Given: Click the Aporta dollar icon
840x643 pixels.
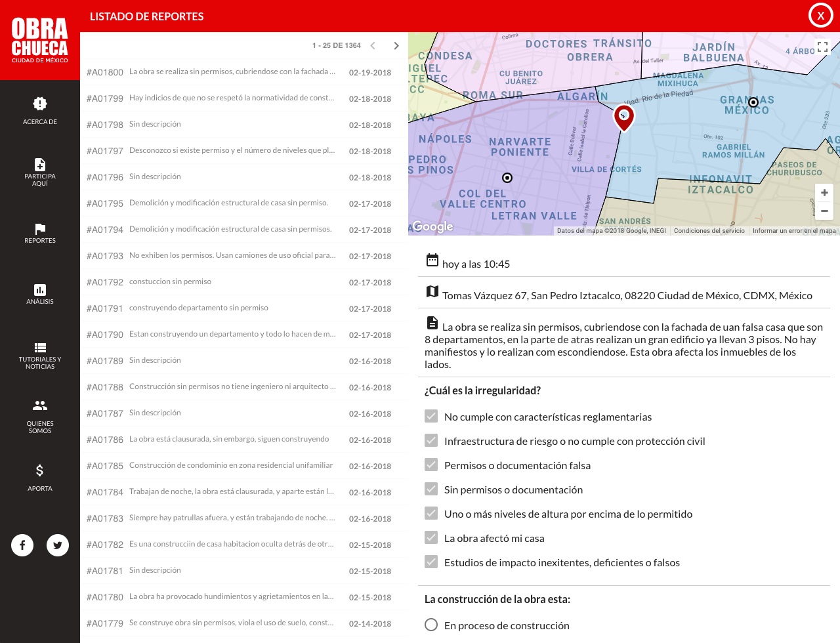Looking at the screenshot, I should click(x=40, y=470).
